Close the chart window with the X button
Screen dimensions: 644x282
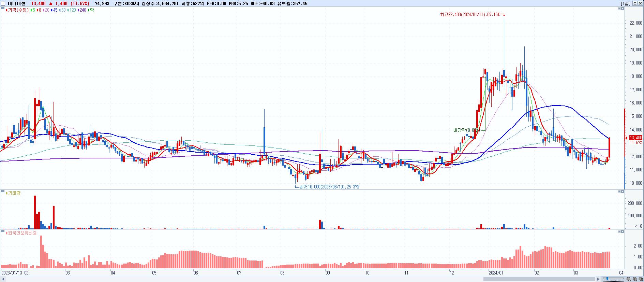(x=641, y=3)
